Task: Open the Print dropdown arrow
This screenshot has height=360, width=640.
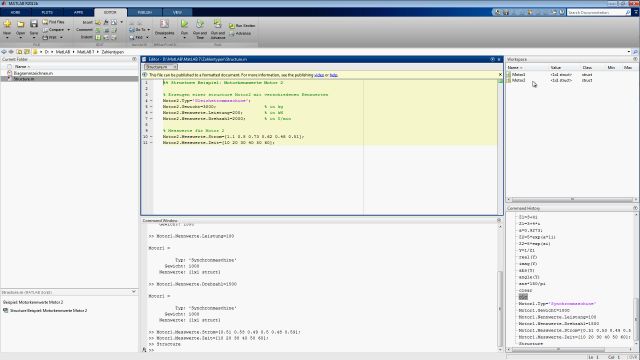Action: tap(61, 38)
